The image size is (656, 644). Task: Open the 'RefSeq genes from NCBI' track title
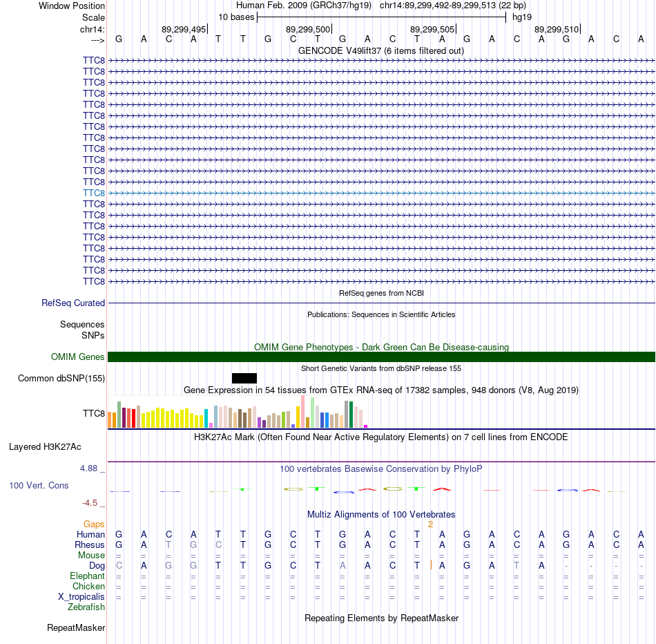[381, 293]
